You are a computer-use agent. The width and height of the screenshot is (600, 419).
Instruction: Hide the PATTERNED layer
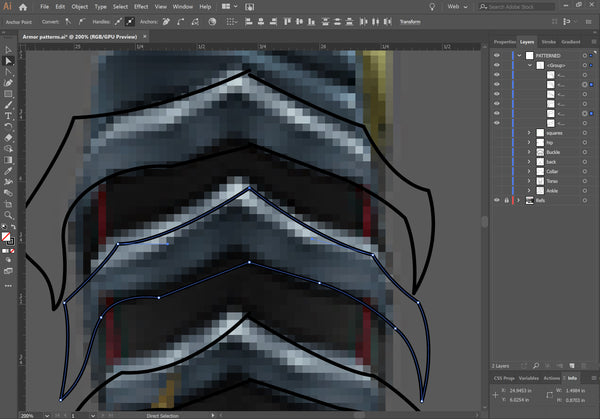point(497,54)
